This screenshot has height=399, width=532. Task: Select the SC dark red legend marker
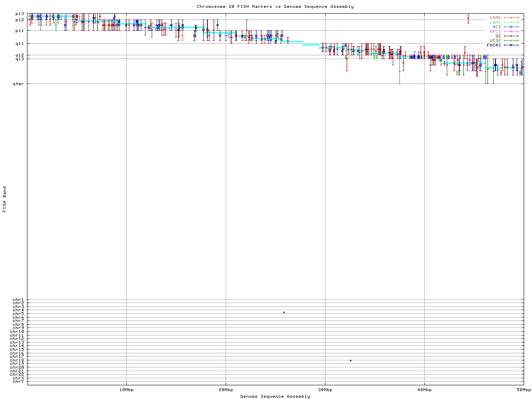[511, 36]
